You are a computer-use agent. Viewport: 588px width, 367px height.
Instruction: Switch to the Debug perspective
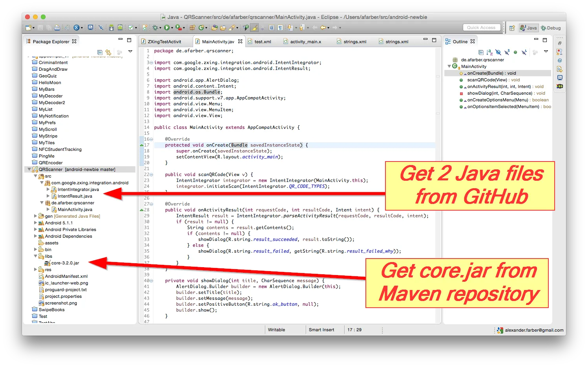[x=551, y=28]
